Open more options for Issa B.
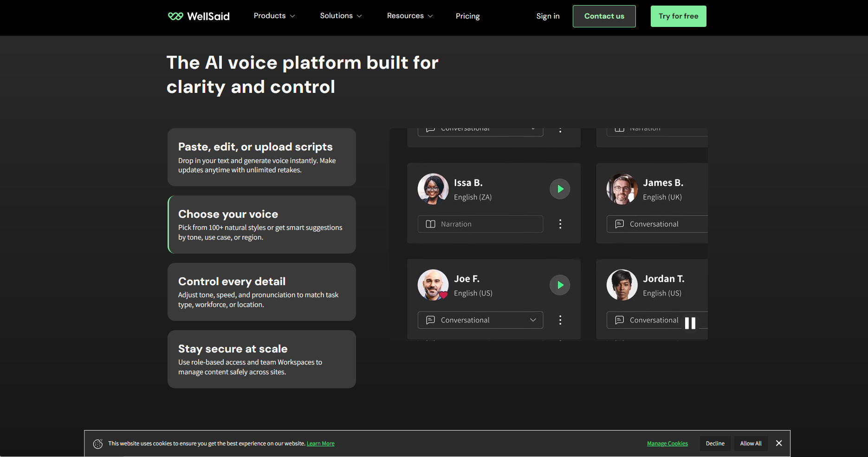Screen dimensions: 868x457 click(x=560, y=224)
